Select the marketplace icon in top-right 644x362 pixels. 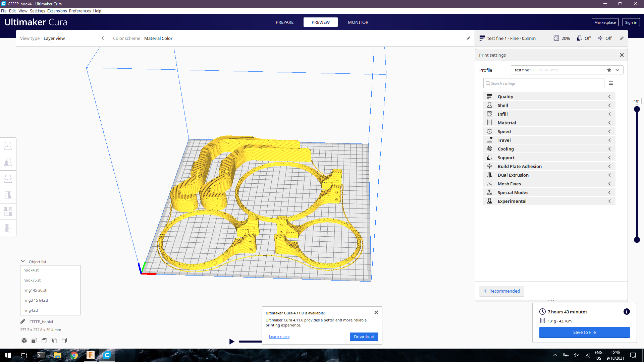tap(605, 22)
